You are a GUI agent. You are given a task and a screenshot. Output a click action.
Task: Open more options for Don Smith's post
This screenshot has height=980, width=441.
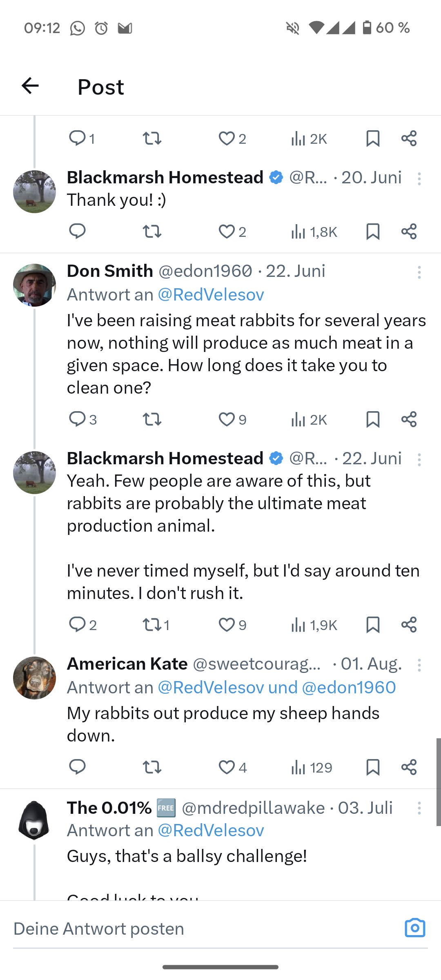[x=419, y=272]
